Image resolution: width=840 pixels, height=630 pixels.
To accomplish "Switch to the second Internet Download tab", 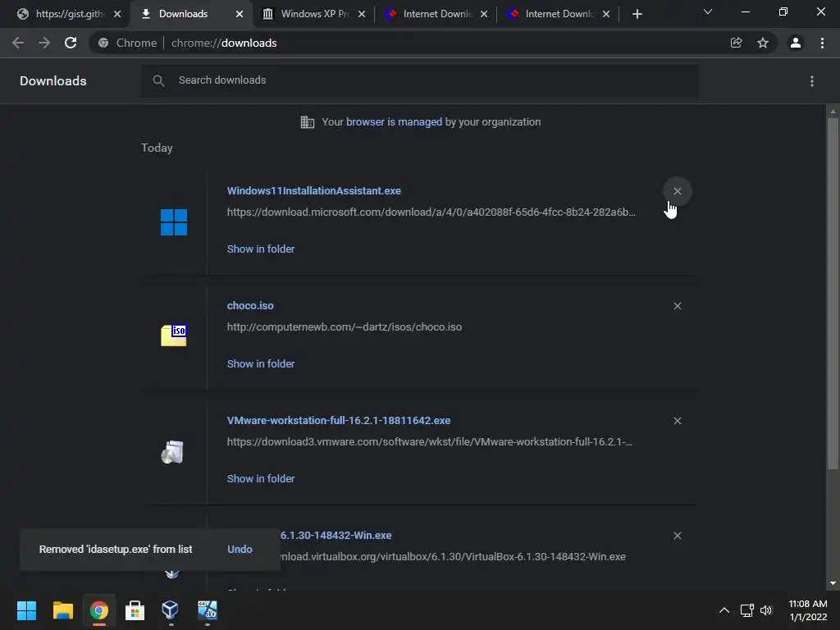I will (x=558, y=14).
